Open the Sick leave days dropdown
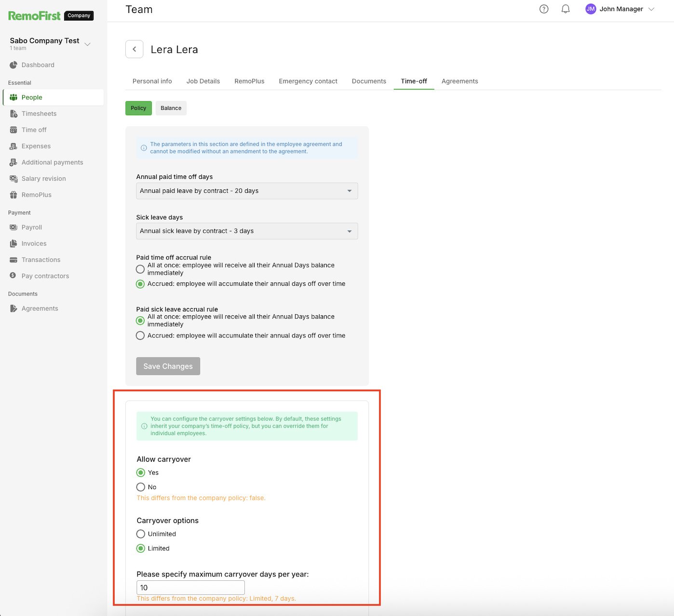Viewport: 674px width, 616px height. coord(247,231)
